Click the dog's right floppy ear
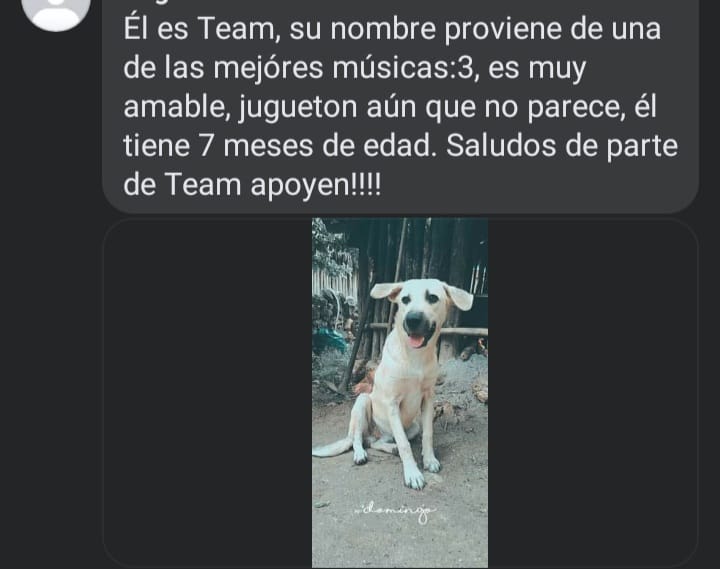 [459, 297]
